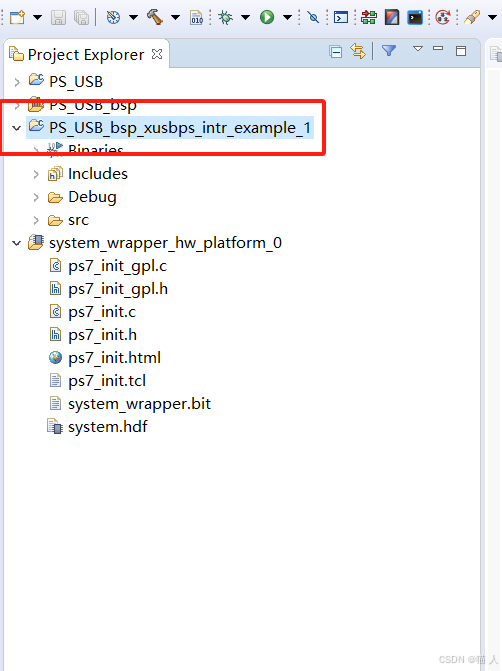Click the green bug Debug icon
The width and height of the screenshot is (502, 671).
pyautogui.click(x=225, y=18)
